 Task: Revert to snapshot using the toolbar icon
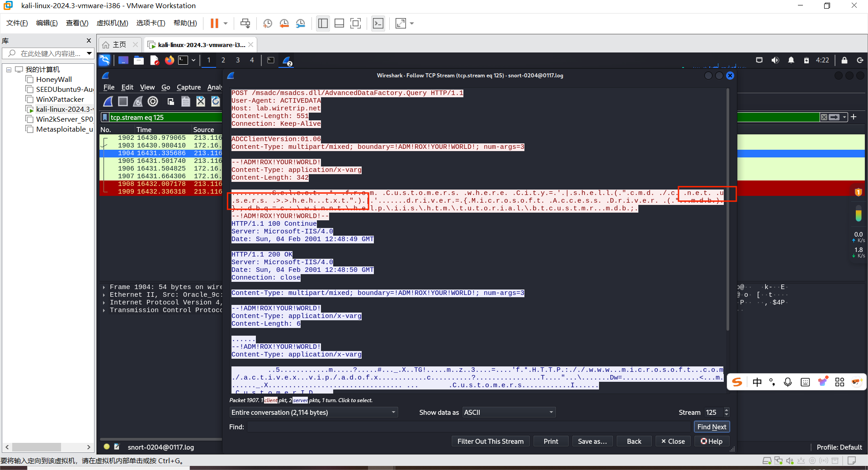click(284, 24)
